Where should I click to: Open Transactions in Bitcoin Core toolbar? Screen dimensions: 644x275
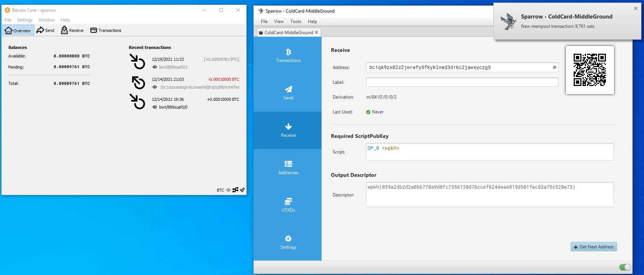106,30
